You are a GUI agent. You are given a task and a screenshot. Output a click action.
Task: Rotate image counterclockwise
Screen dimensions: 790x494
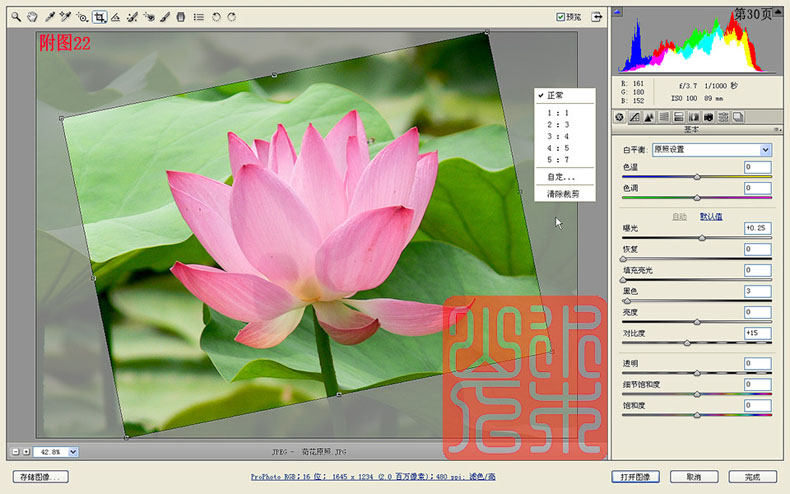pos(216,17)
